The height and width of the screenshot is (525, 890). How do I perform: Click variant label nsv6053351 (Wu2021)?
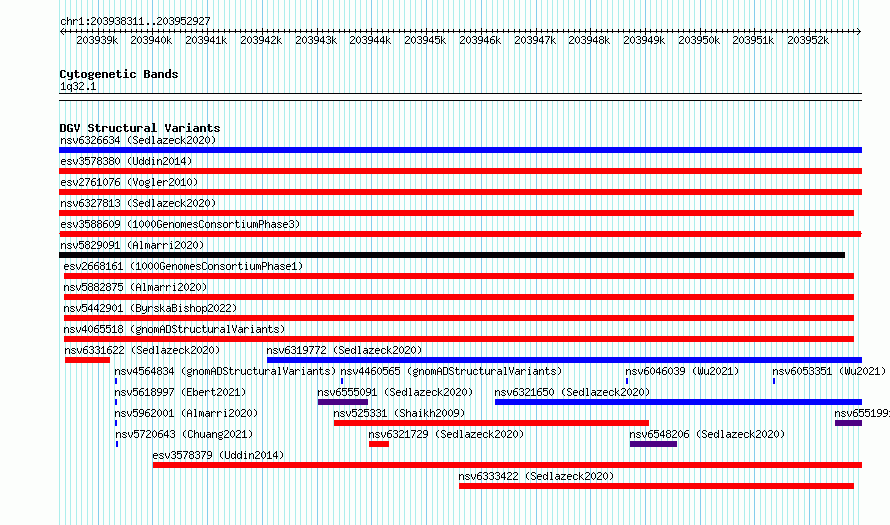[x=829, y=371]
